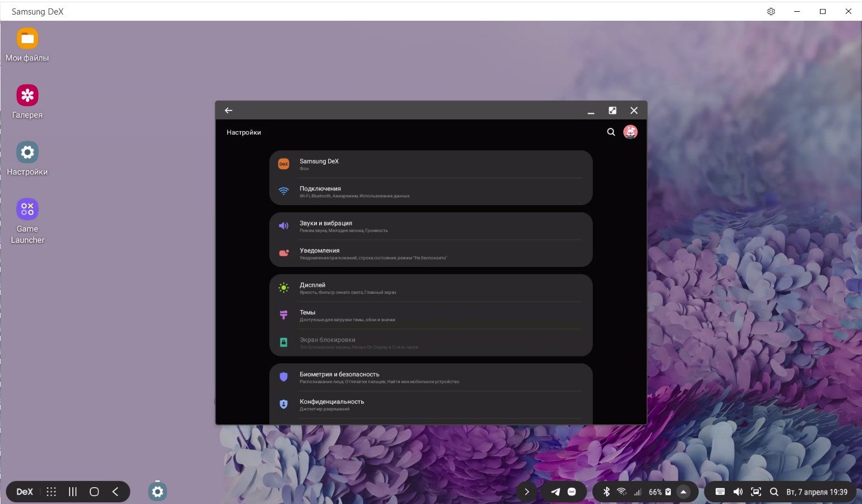Open the Настройки desktop shortcut
The image size is (862, 504).
[x=27, y=159]
